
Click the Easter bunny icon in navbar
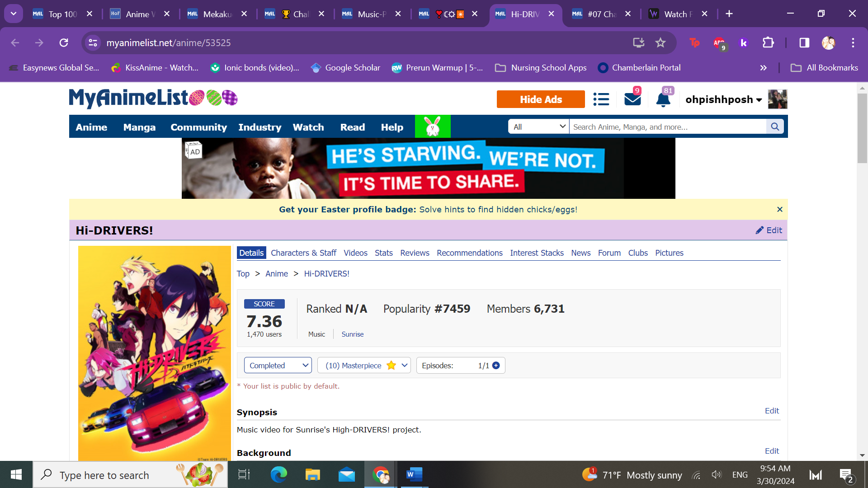[x=433, y=127]
